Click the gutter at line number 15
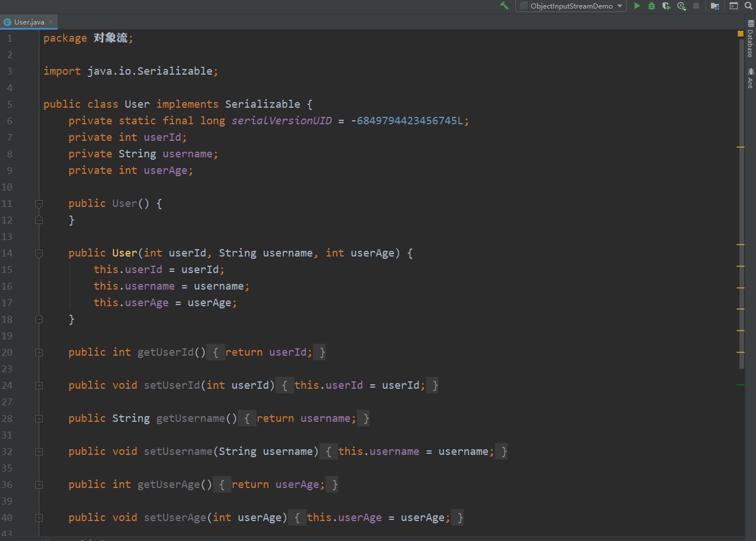The height and width of the screenshot is (541, 756). pyautogui.click(x=7, y=270)
